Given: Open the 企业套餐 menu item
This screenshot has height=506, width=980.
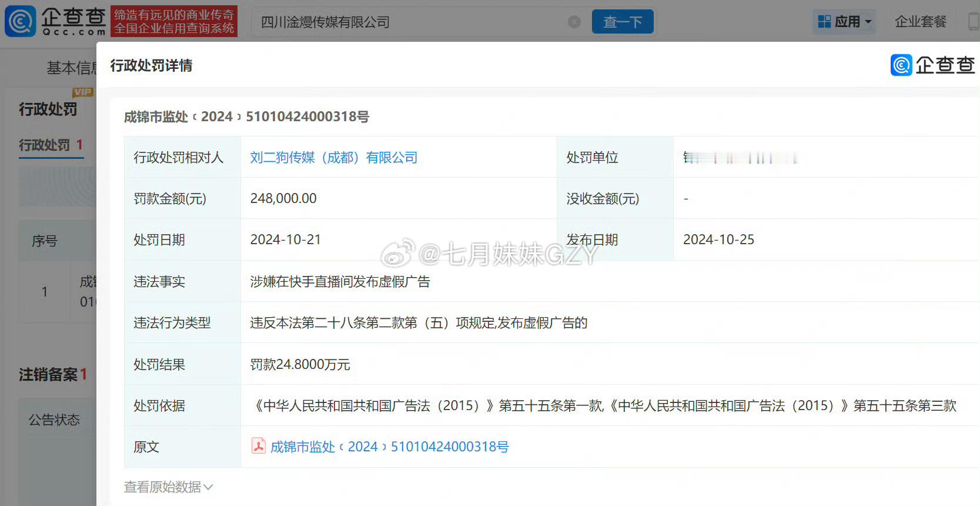Looking at the screenshot, I should point(921,22).
